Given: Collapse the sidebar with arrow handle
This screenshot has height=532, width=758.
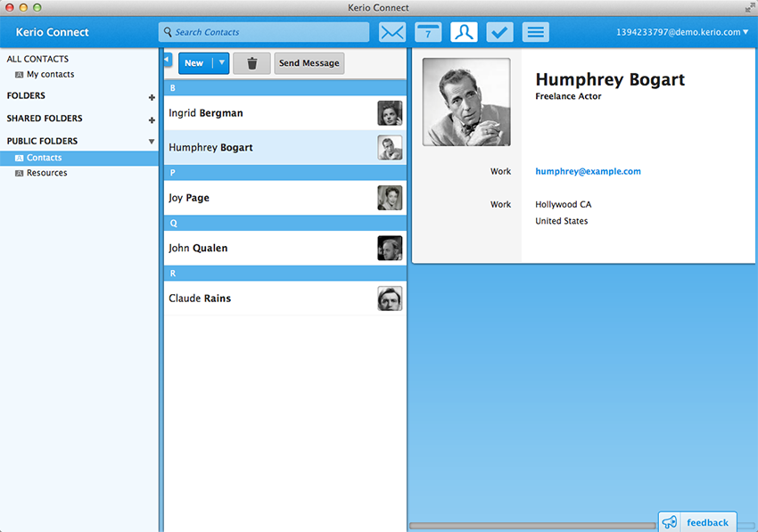Looking at the screenshot, I should click(167, 59).
